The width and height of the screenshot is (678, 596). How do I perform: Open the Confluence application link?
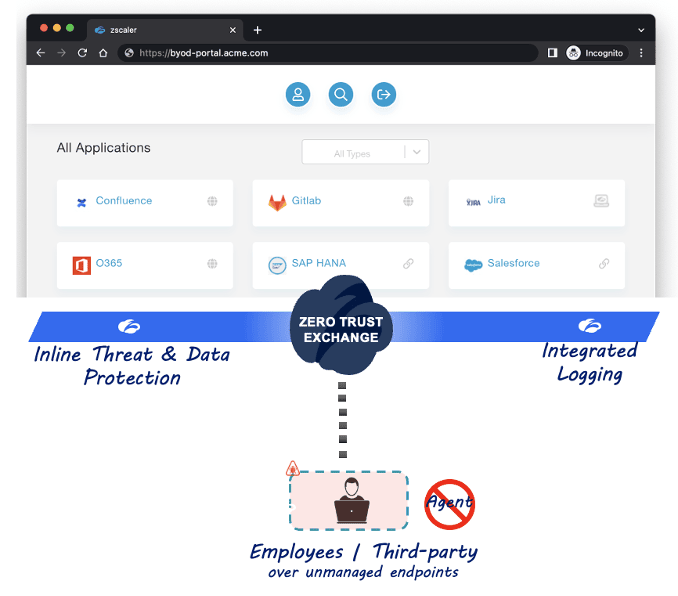(x=124, y=201)
